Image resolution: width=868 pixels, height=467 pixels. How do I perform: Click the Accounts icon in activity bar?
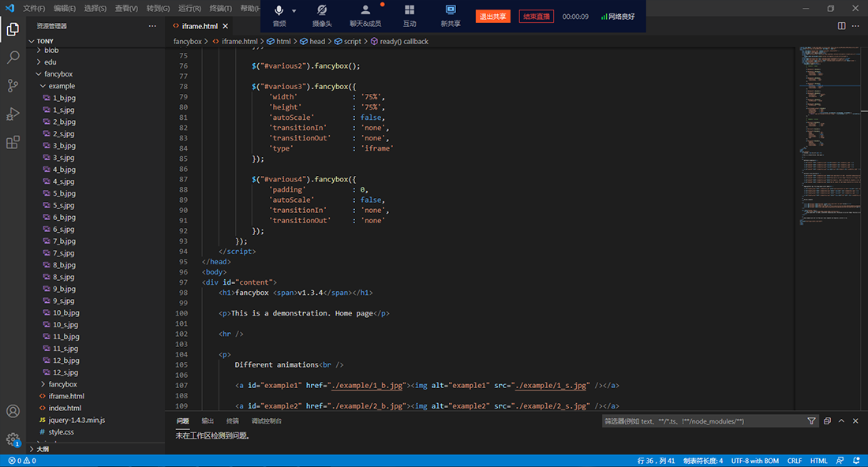13,411
